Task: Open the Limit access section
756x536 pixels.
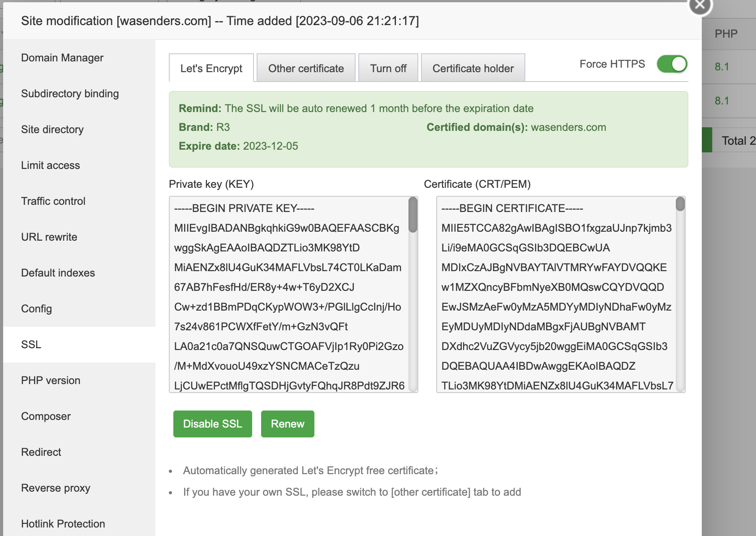Action: tap(51, 165)
